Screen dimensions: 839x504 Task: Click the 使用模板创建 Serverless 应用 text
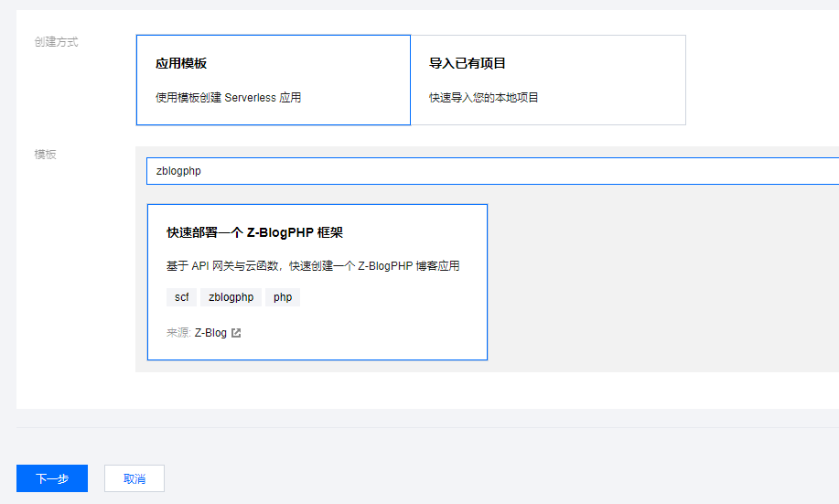click(x=229, y=98)
